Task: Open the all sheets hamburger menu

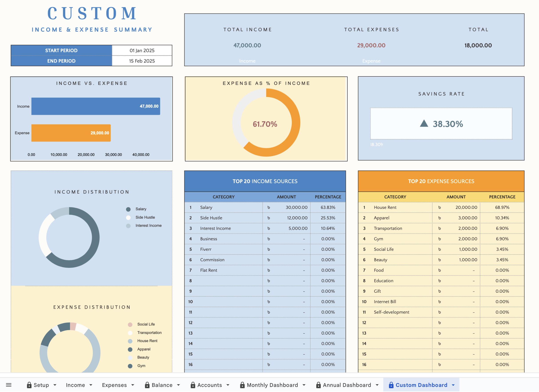Action: pos(9,385)
